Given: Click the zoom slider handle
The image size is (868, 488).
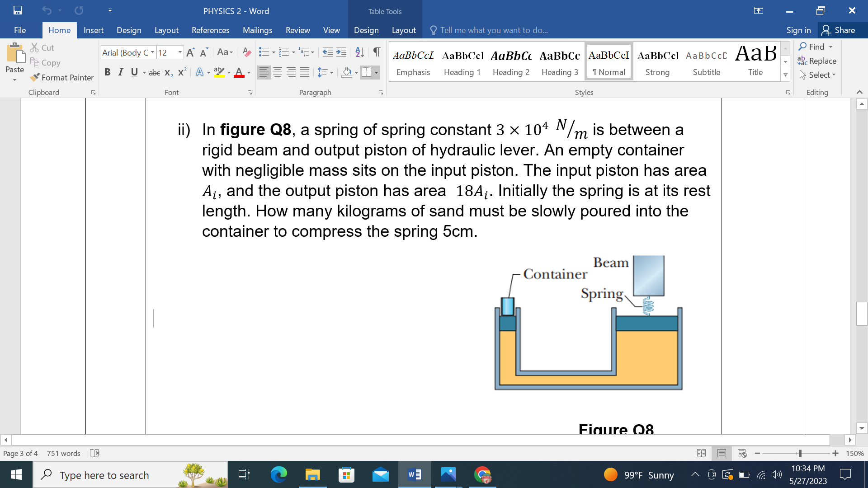Looking at the screenshot, I should (x=800, y=453).
